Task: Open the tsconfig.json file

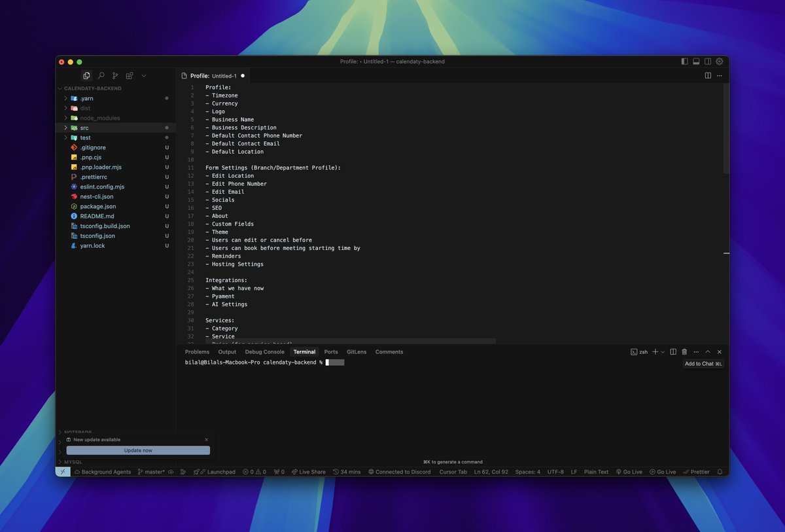Action: pyautogui.click(x=97, y=236)
